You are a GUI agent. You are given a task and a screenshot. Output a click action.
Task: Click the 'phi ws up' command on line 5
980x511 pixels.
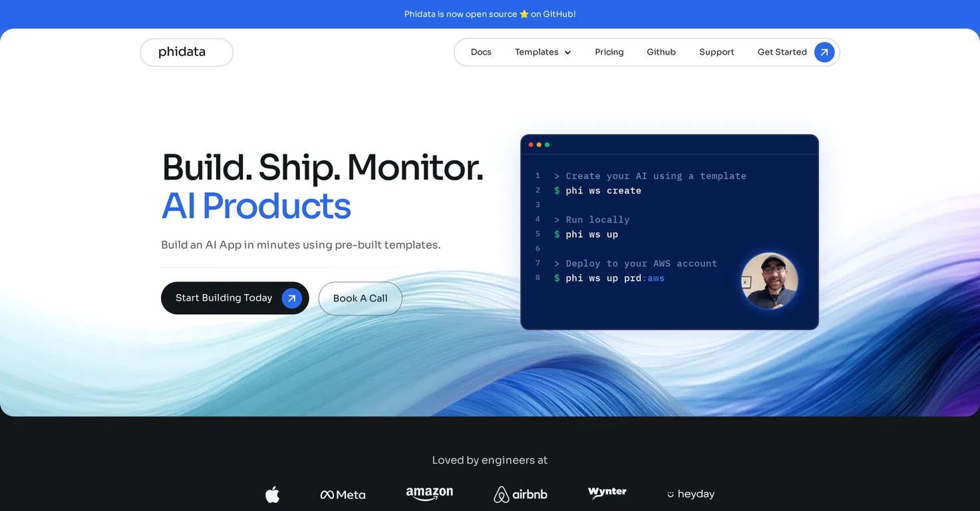[x=592, y=234]
